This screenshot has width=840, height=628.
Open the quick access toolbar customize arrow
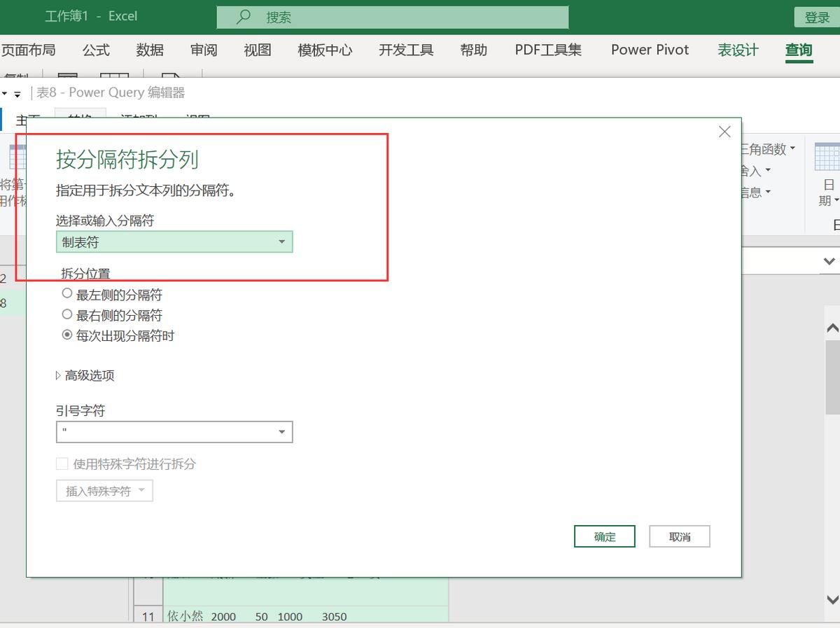15,93
